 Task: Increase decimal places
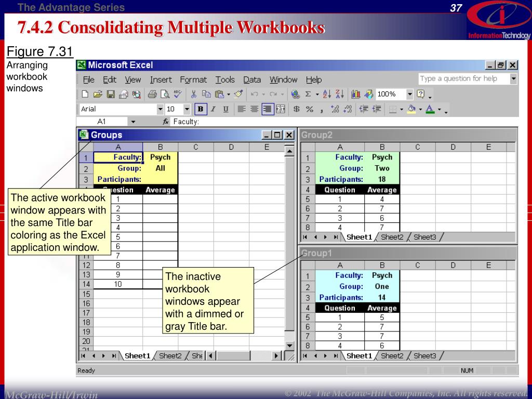click(335, 109)
